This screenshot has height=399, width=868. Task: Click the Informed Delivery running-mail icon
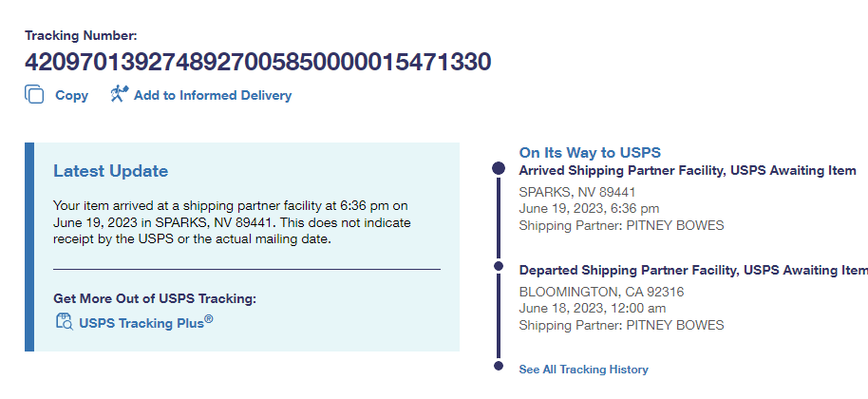[119, 94]
